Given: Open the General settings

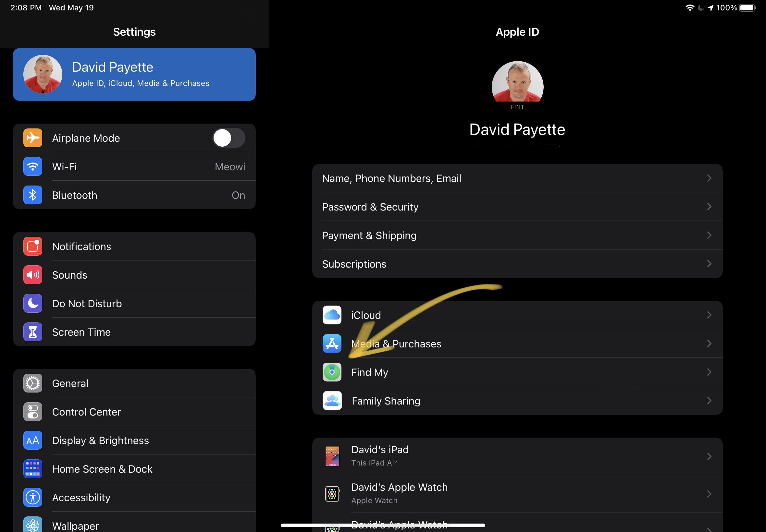Looking at the screenshot, I should [x=134, y=383].
